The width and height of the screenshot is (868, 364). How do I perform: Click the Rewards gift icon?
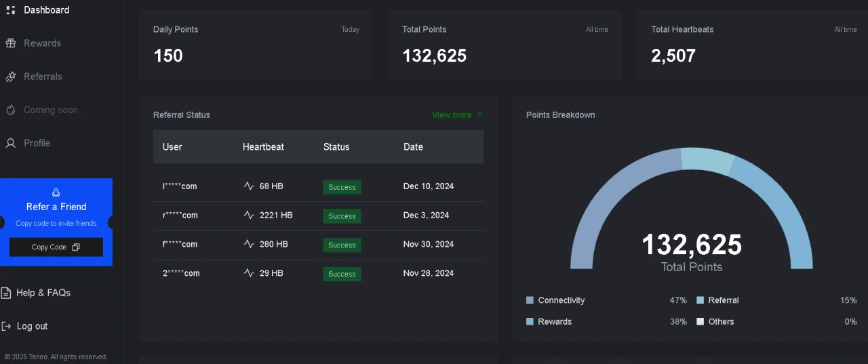tap(11, 43)
